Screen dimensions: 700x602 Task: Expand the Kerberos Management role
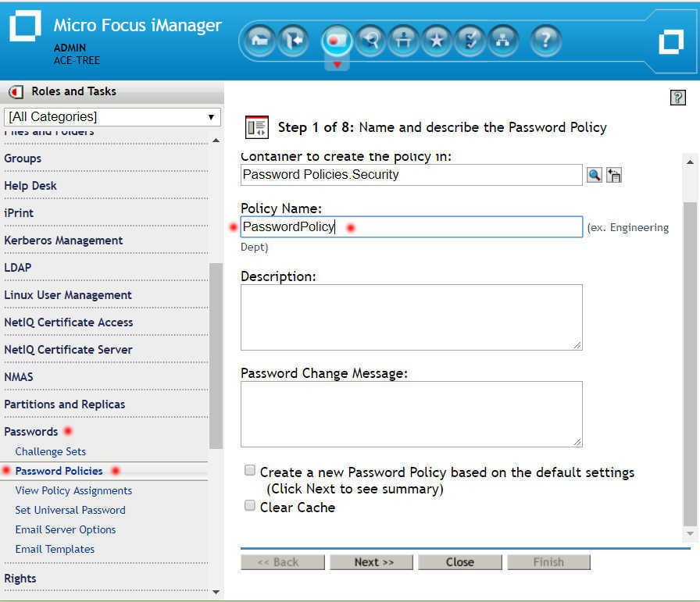[x=63, y=240]
